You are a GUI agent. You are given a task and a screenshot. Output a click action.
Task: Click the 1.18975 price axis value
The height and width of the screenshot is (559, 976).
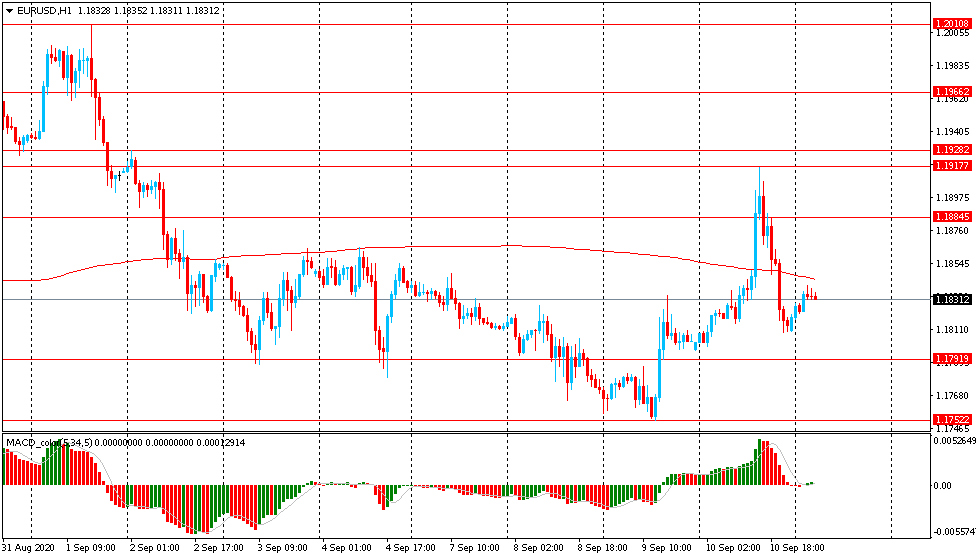pos(951,198)
